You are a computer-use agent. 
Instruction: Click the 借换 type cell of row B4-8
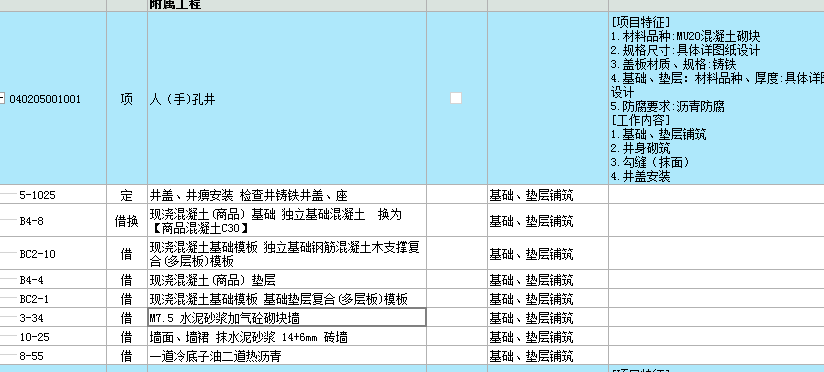127,221
